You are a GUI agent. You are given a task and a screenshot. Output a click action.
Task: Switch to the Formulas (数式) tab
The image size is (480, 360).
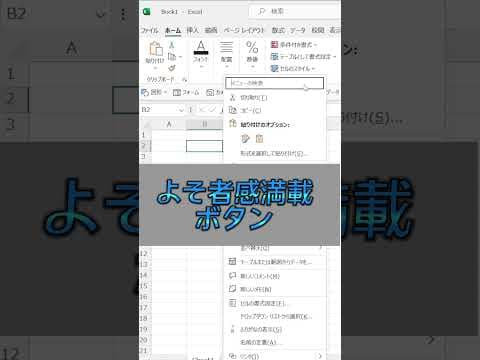(278, 30)
